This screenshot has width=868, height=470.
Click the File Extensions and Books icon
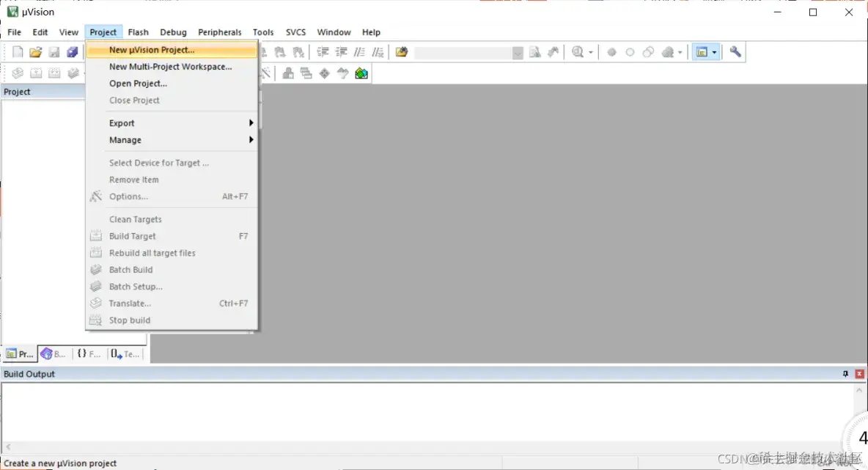click(x=288, y=73)
